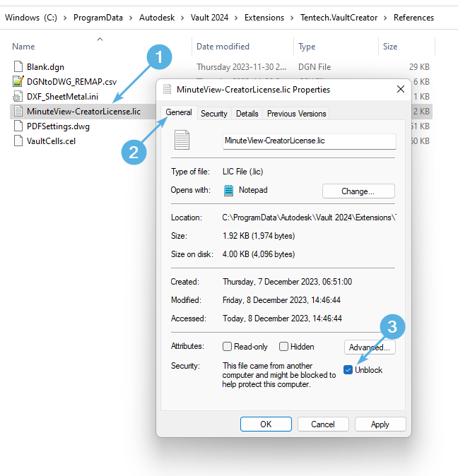Click the 'DGN File' type cell
Viewport: 458px width, 476px height.
(315, 67)
